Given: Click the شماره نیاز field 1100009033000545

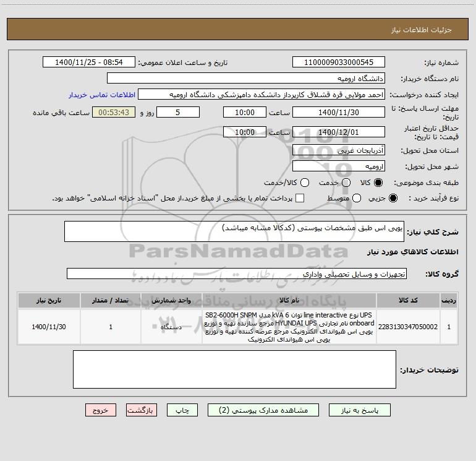Looking at the screenshot, I should coord(339,62).
